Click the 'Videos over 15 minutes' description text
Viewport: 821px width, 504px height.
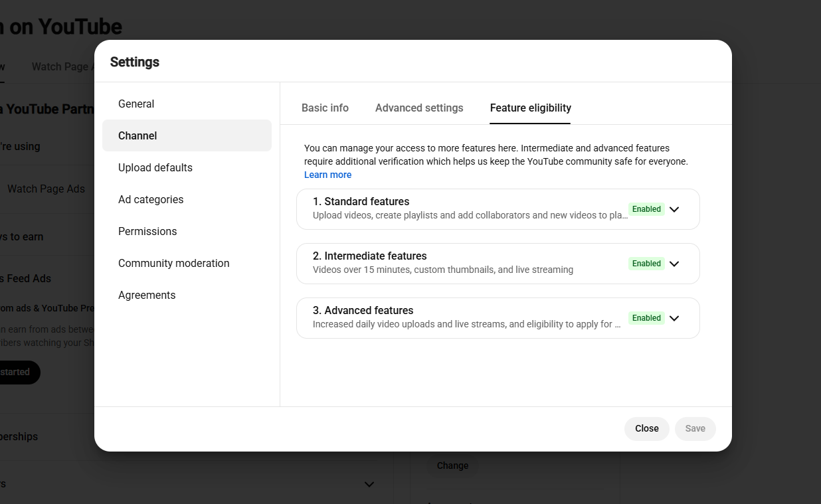[443, 270]
